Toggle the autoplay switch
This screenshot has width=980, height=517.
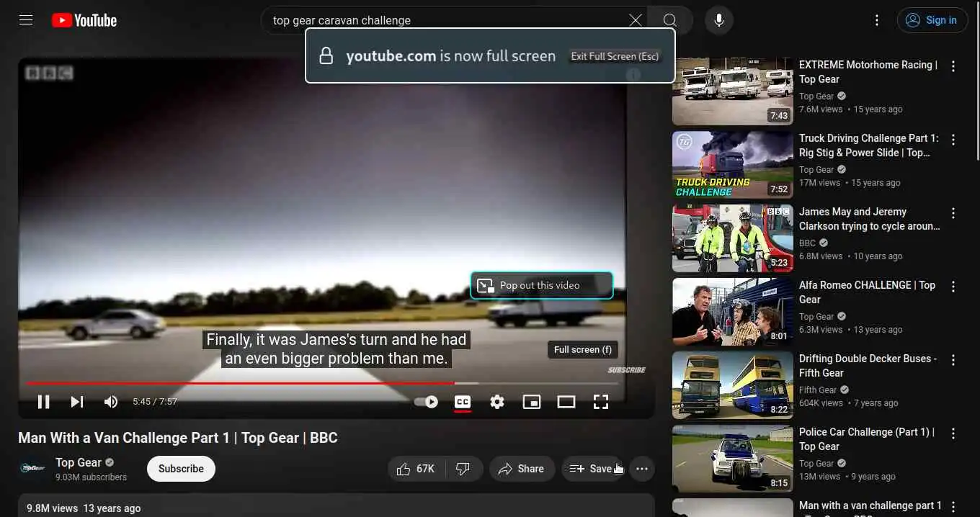point(426,402)
